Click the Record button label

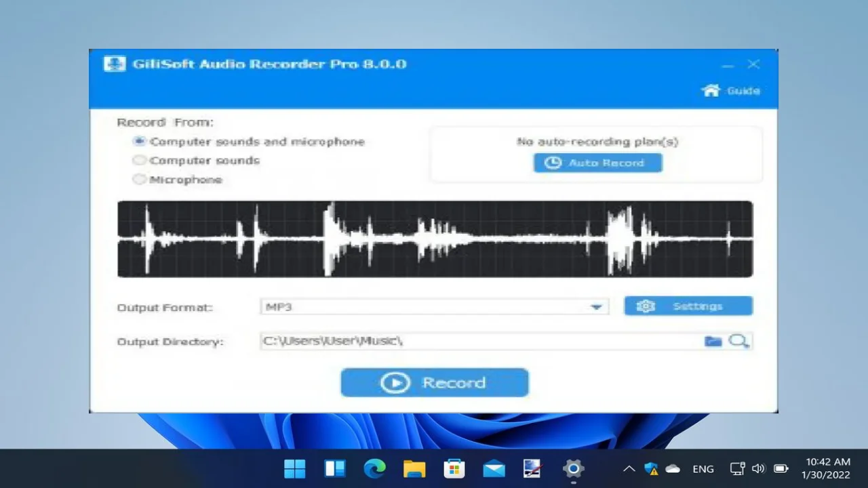[454, 382]
